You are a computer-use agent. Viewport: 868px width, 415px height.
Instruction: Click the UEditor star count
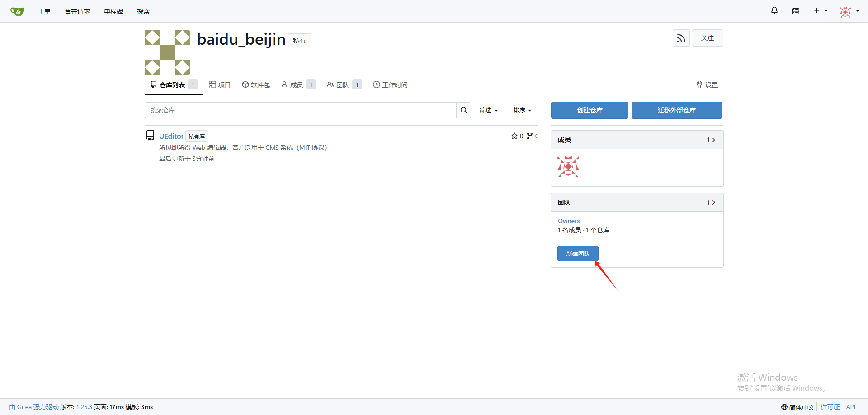click(517, 136)
